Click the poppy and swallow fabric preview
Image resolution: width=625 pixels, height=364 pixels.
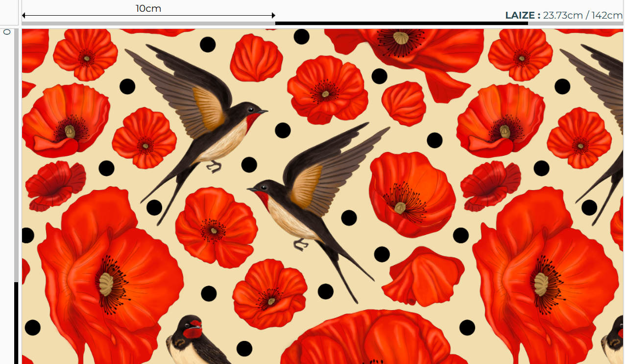coord(322,196)
